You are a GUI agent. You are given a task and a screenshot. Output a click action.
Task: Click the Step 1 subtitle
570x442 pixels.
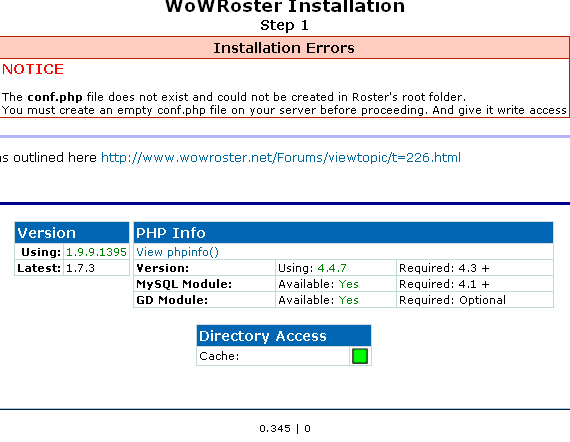pos(284,25)
